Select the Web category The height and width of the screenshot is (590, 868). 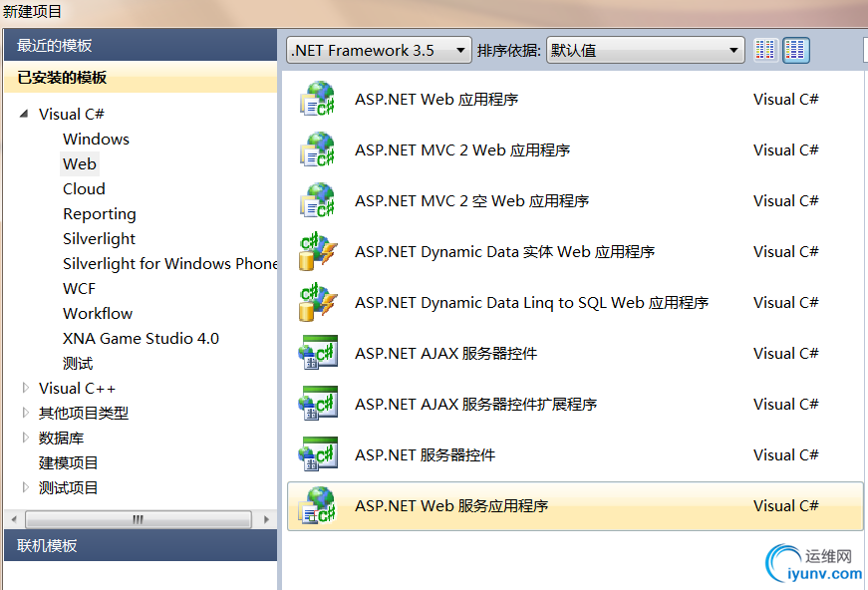tap(80, 163)
